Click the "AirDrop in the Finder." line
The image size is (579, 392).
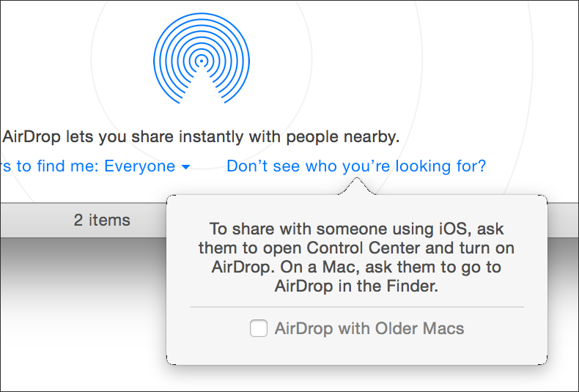[x=356, y=286]
